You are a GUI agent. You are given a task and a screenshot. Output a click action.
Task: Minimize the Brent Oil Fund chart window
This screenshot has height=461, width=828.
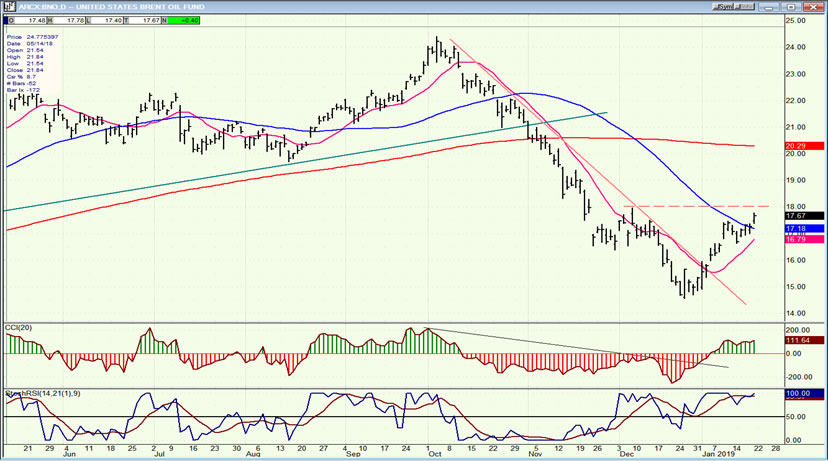769,7
